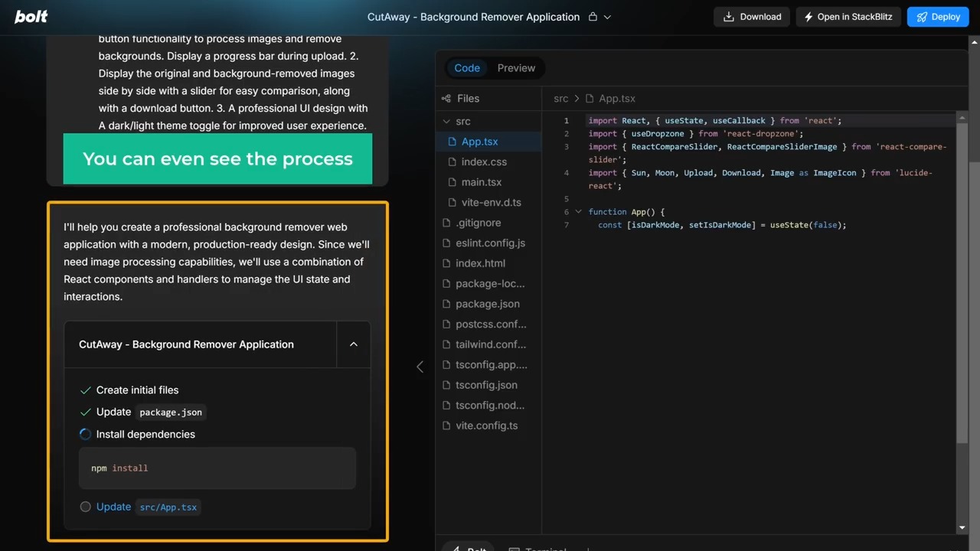
Task: Open the package-loc... file
Action: (x=488, y=284)
